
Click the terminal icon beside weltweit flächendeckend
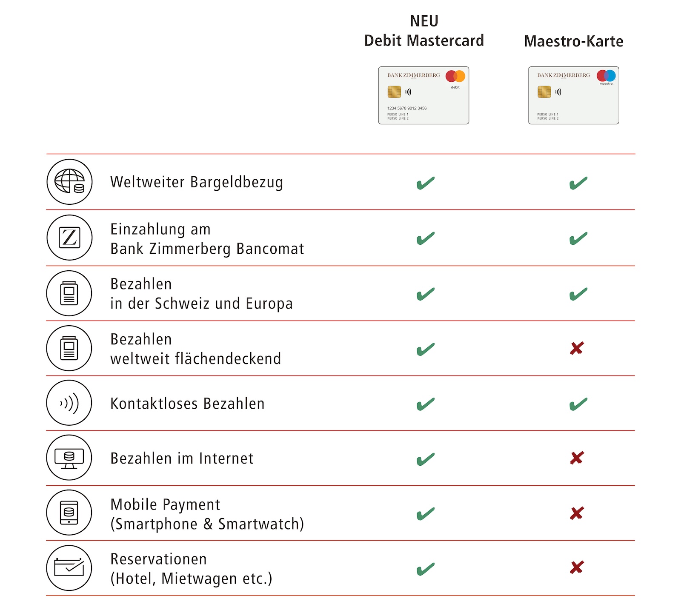pyautogui.click(x=69, y=348)
